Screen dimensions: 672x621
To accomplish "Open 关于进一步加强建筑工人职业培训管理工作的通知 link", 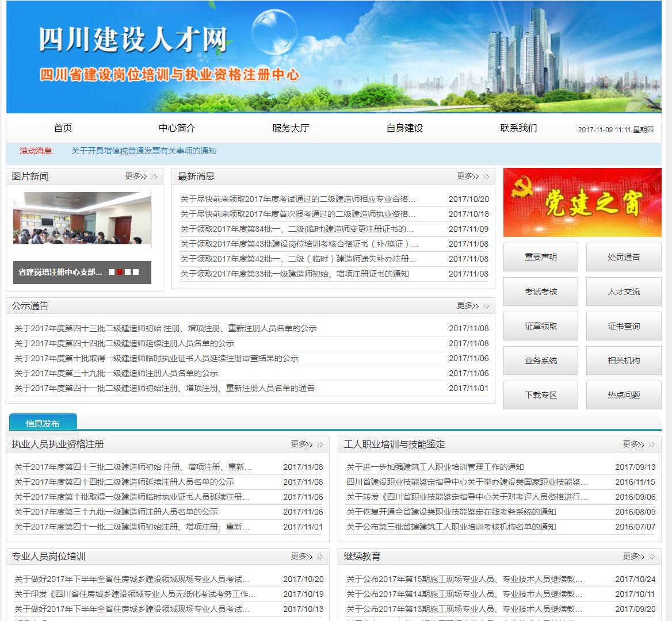I will pyautogui.click(x=435, y=467).
